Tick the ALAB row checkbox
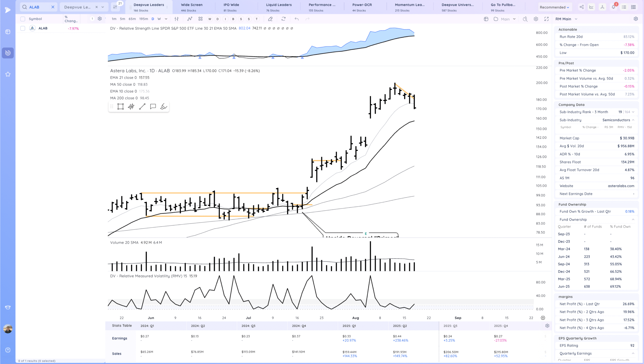The height and width of the screenshot is (364, 644). point(23,28)
